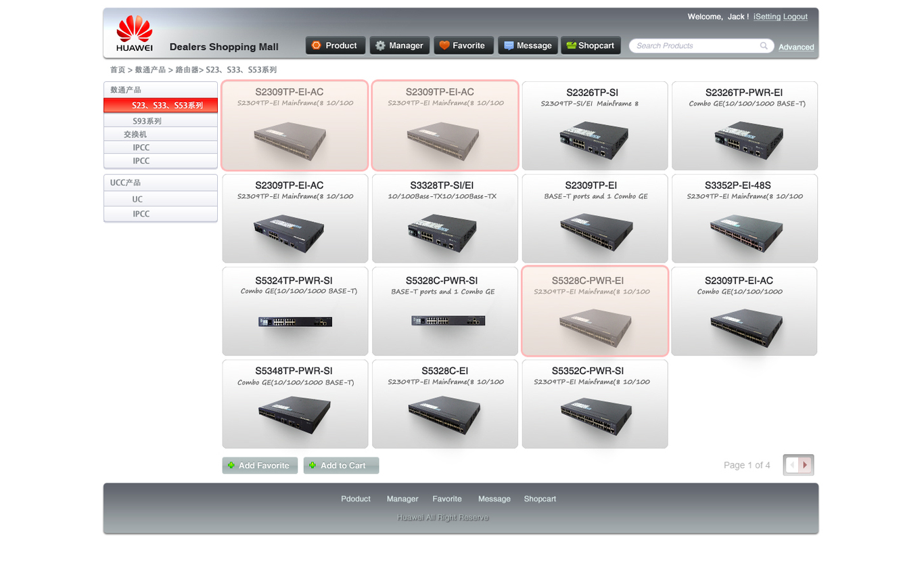Image resolution: width=924 pixels, height=561 pixels.
Task: Open the Favorite nav button
Action: point(464,45)
